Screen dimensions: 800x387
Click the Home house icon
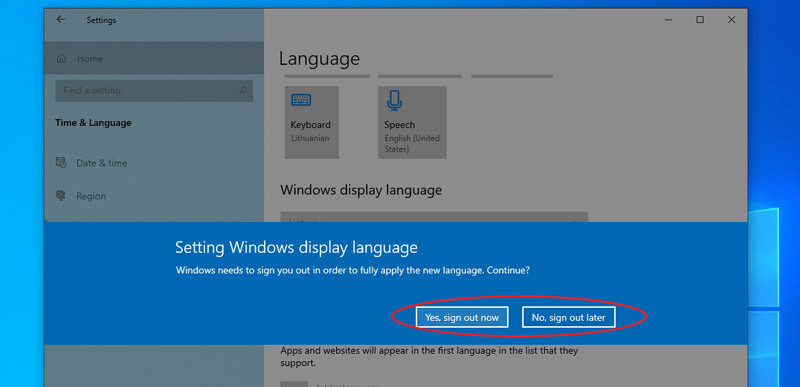tap(61, 59)
